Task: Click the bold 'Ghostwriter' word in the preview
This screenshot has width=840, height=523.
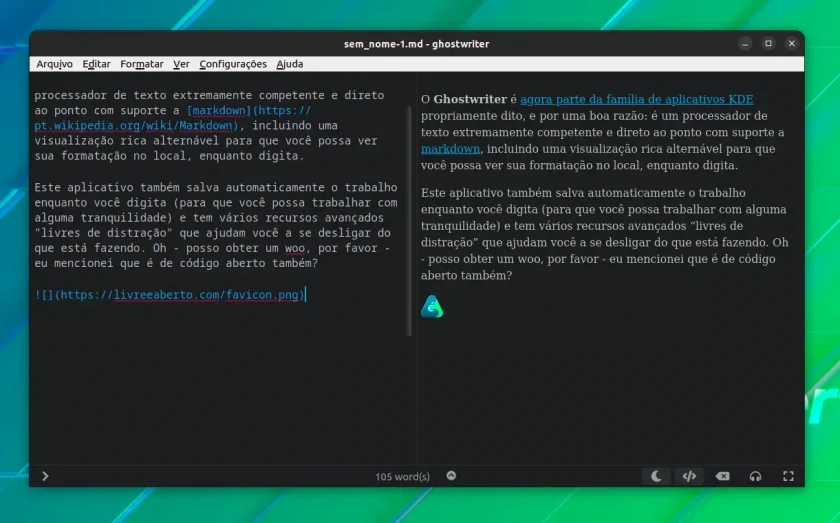Action: tap(470, 99)
